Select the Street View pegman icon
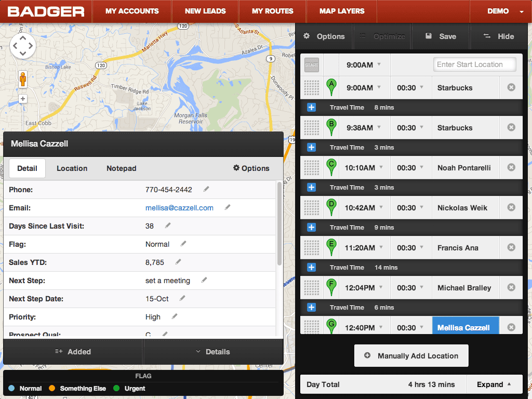The image size is (532, 399). (23, 79)
